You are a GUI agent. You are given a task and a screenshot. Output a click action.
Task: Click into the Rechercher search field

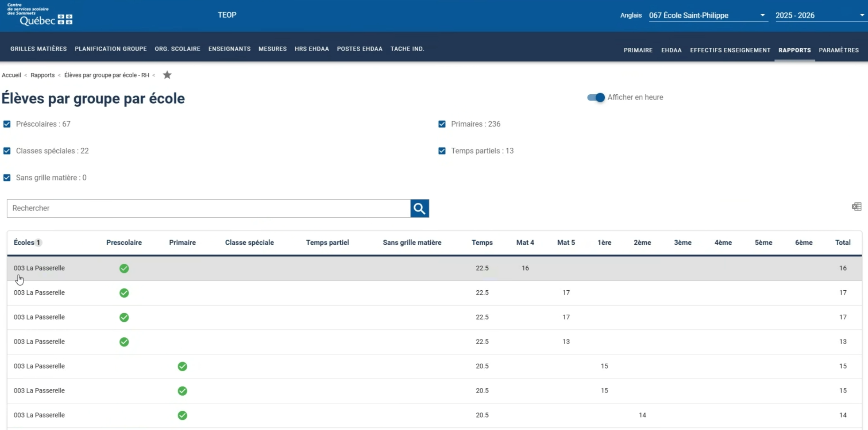(x=208, y=208)
